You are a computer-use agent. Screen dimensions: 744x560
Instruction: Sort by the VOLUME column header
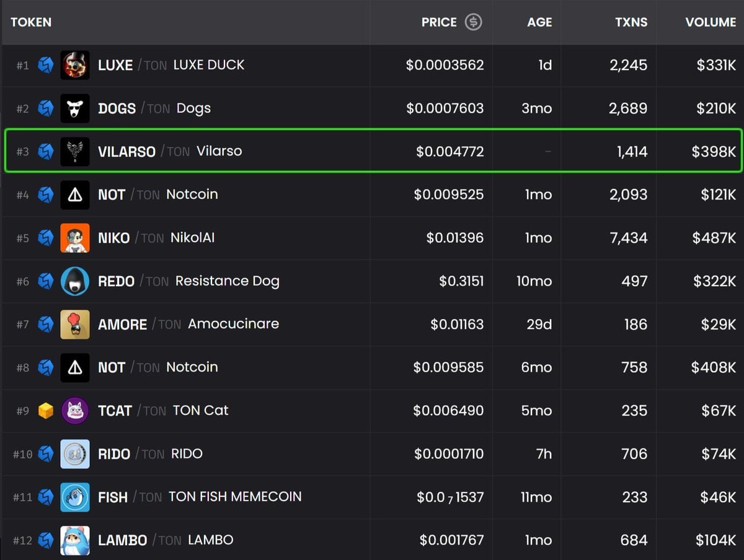click(711, 22)
